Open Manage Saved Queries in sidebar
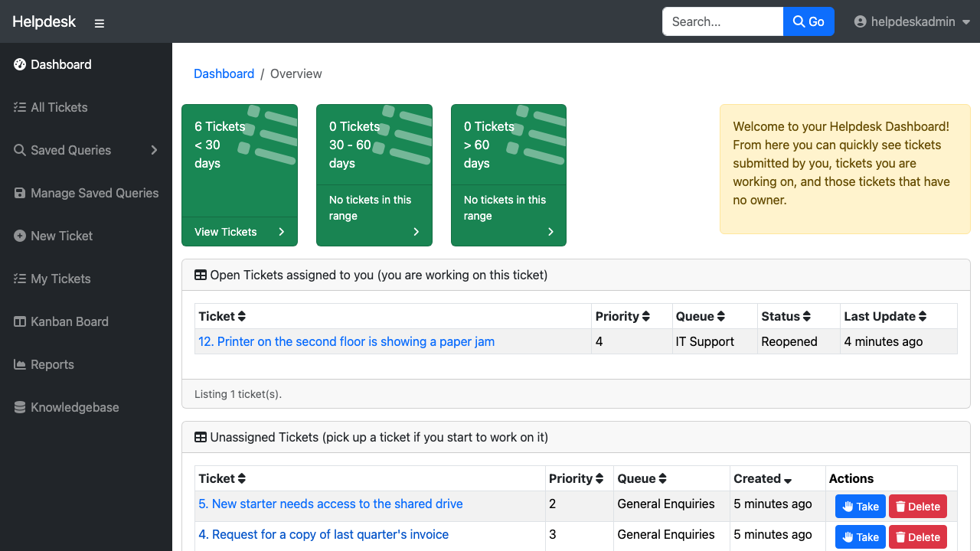980x551 pixels. coord(86,193)
